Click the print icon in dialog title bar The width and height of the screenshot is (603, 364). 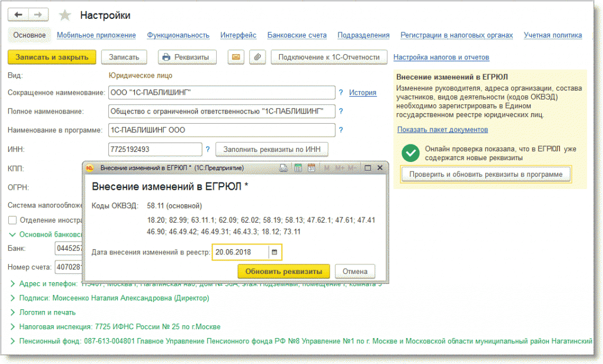(x=284, y=168)
